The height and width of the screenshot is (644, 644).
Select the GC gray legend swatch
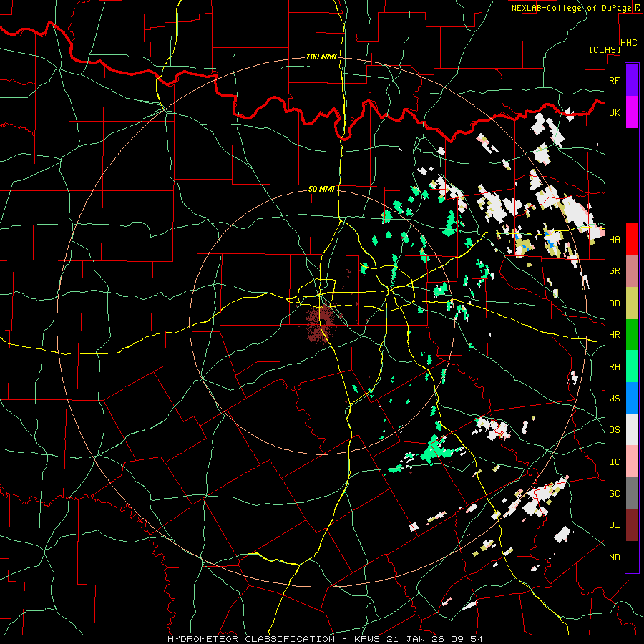(x=632, y=493)
